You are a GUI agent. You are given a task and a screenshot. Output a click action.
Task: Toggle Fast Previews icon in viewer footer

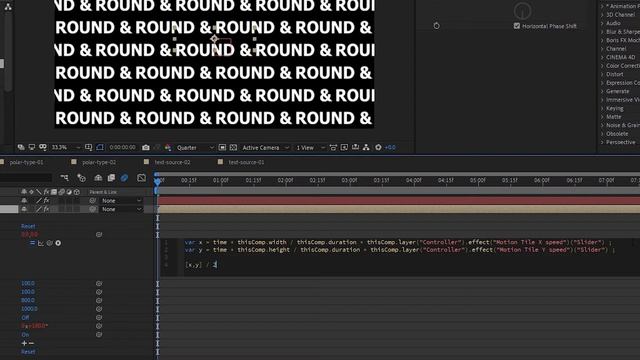(x=344, y=147)
